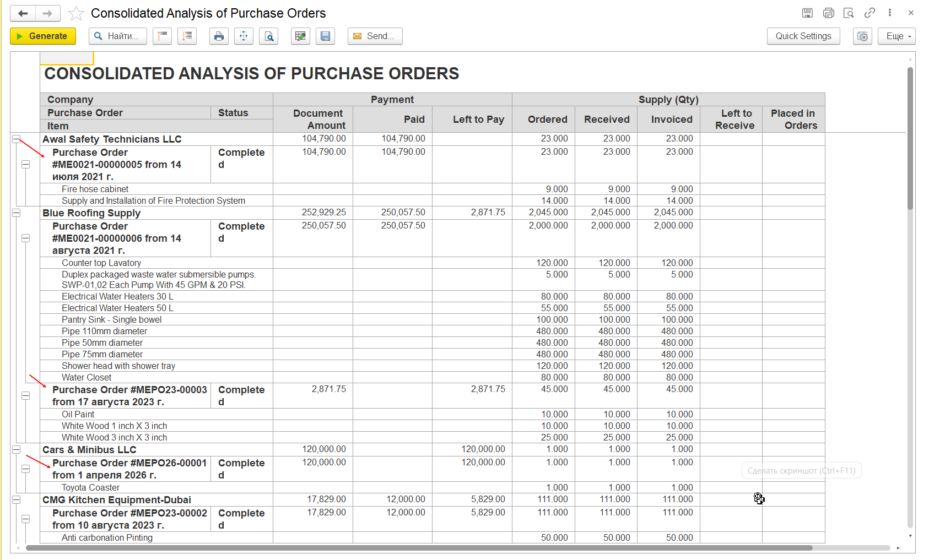929x560 pixels.
Task: Add report to favorites with star icon
Action: point(76,13)
